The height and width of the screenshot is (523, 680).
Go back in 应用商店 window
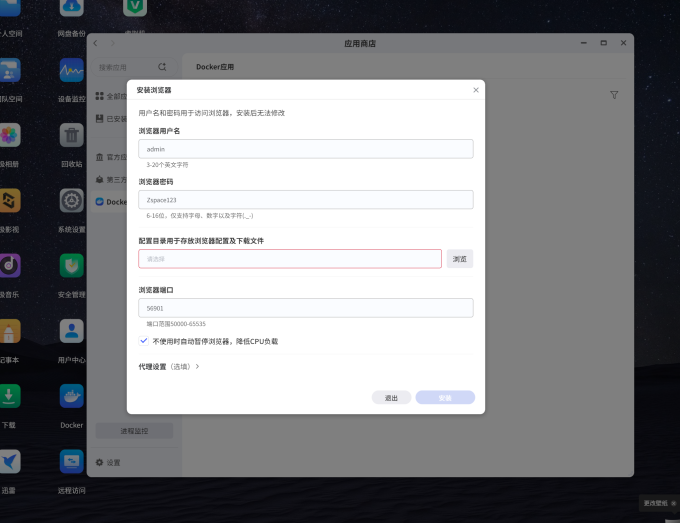pyautogui.click(x=95, y=43)
